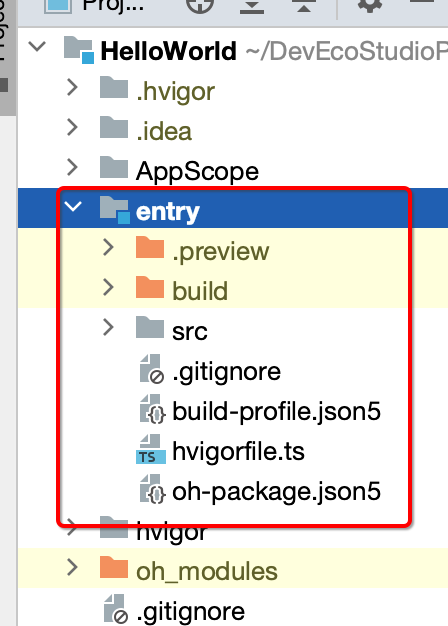This screenshot has width=448, height=626.
Task: Collapse the HelloWorld project root
Action: [37, 47]
